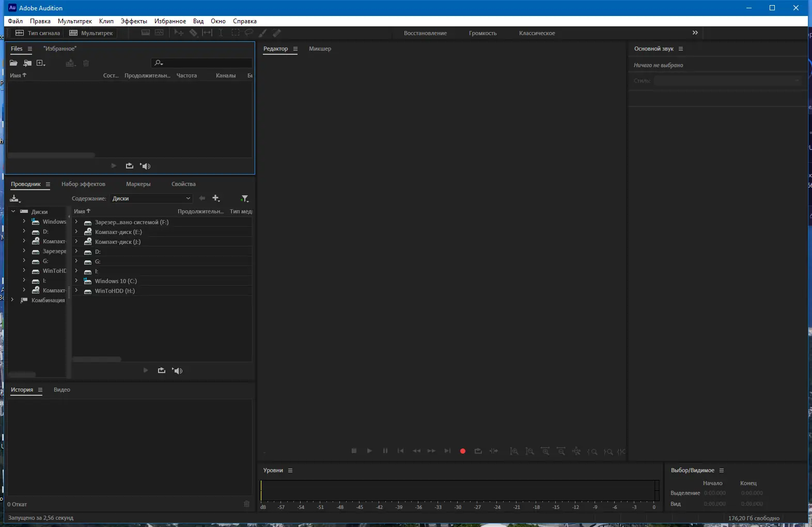Image resolution: width=812 pixels, height=527 pixels.
Task: Click Zoom Out Full icon
Action: 576,451
